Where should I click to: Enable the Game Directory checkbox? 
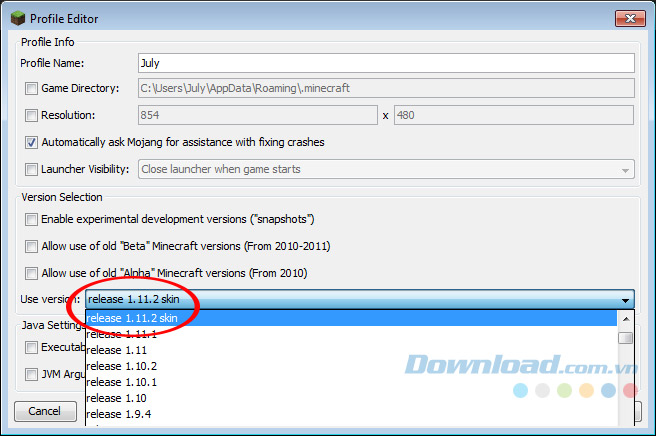(31, 89)
